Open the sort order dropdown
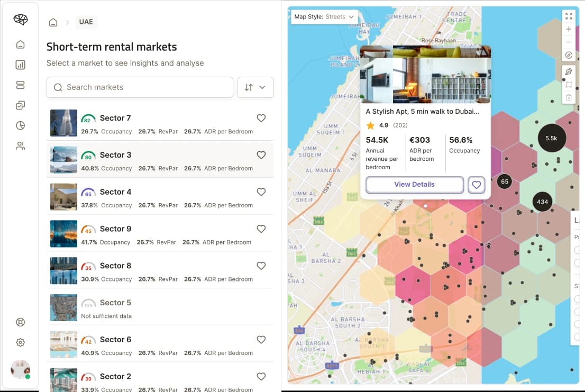The image size is (585, 392). pyautogui.click(x=255, y=87)
